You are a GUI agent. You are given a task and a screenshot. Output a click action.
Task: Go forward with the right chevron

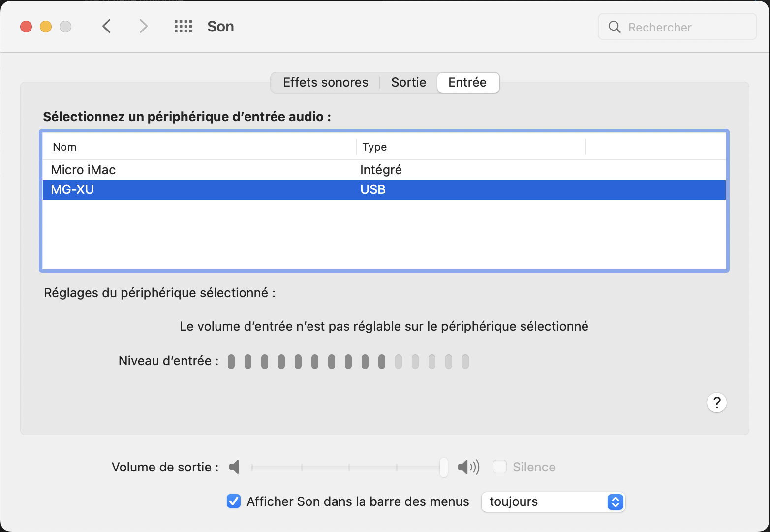(143, 26)
